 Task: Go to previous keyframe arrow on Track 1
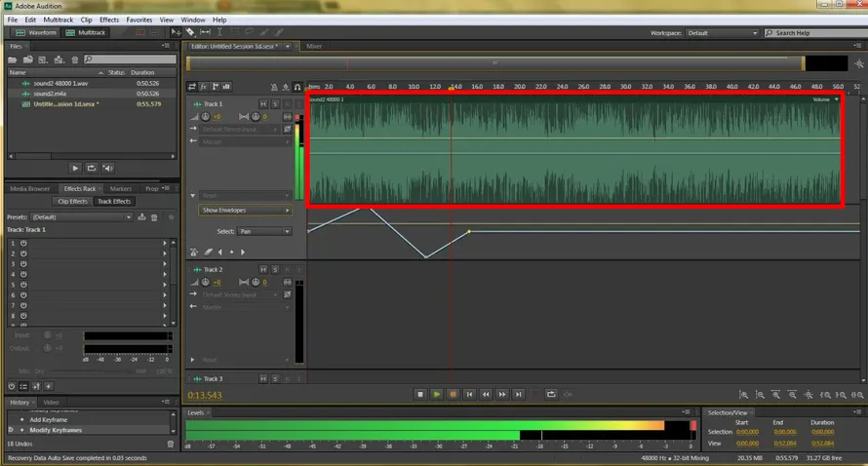[x=220, y=252]
